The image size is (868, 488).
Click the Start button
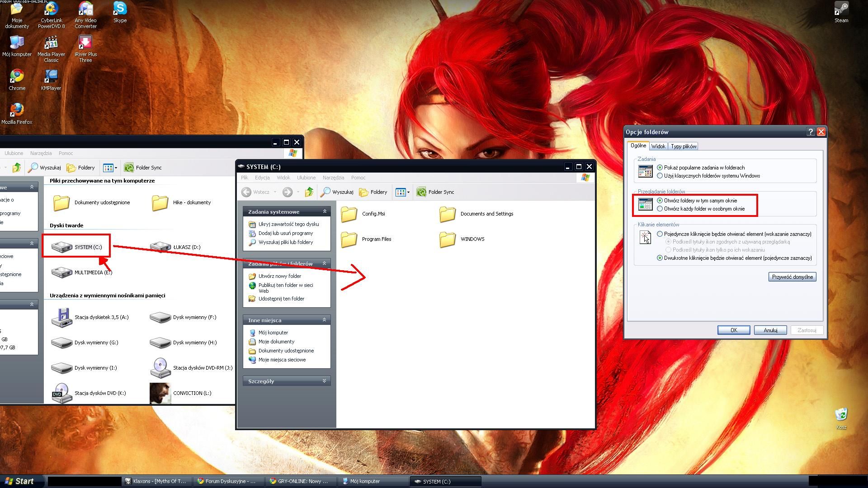coord(22,481)
